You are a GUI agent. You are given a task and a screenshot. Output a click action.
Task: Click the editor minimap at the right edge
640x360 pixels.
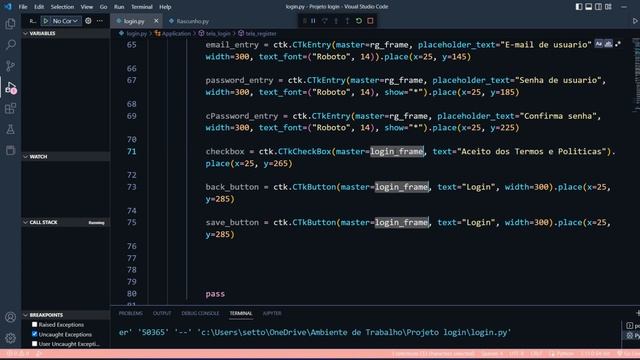[636, 76]
